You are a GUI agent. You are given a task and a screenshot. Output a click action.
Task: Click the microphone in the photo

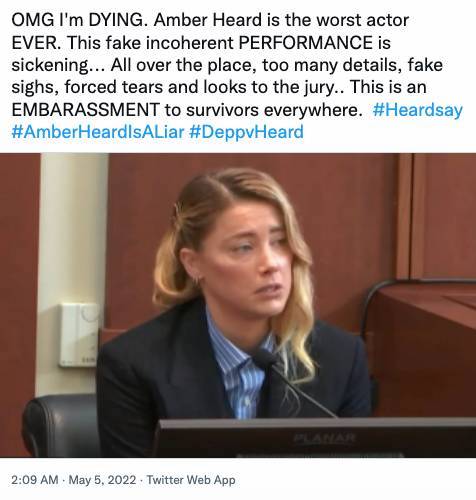pyautogui.click(x=293, y=383)
